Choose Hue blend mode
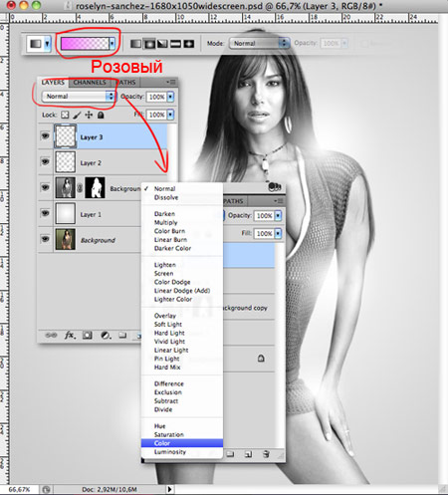This screenshot has height=495, width=448. tap(159, 426)
